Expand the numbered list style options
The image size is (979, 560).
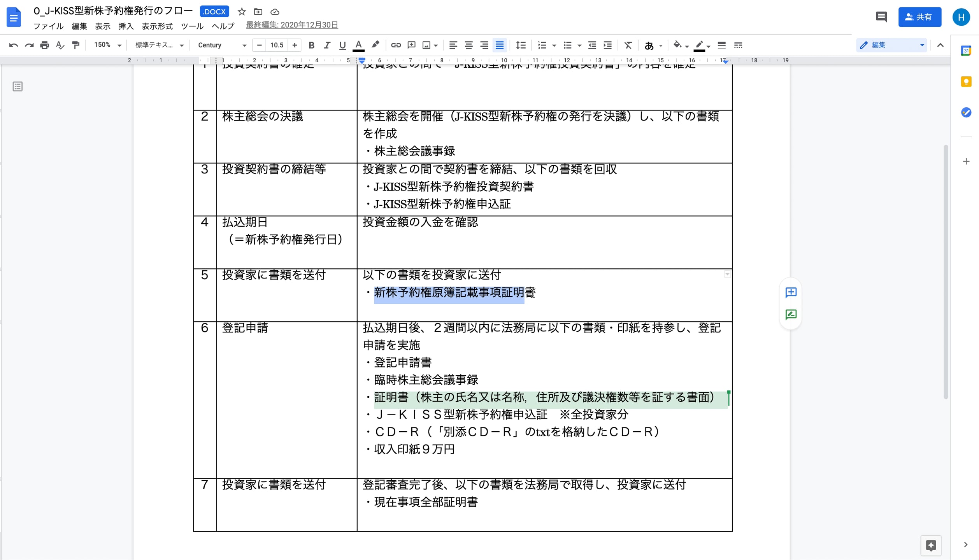554,45
